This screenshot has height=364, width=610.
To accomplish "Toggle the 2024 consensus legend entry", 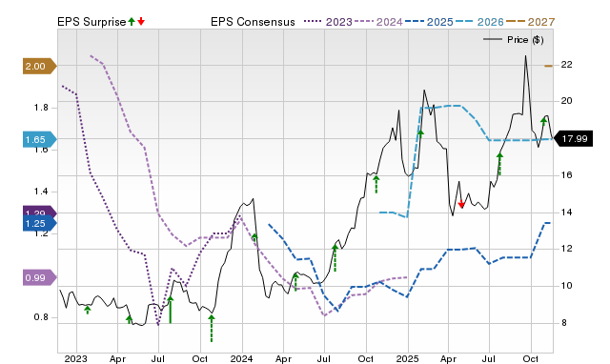I will point(378,22).
